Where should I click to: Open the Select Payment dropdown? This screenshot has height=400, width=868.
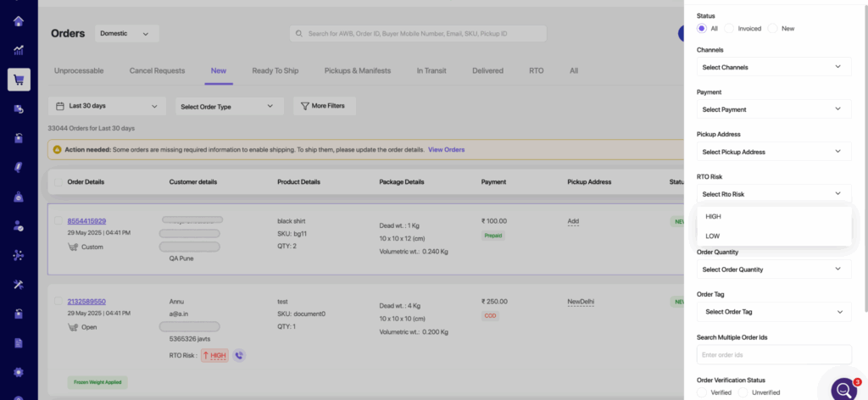[x=773, y=109]
